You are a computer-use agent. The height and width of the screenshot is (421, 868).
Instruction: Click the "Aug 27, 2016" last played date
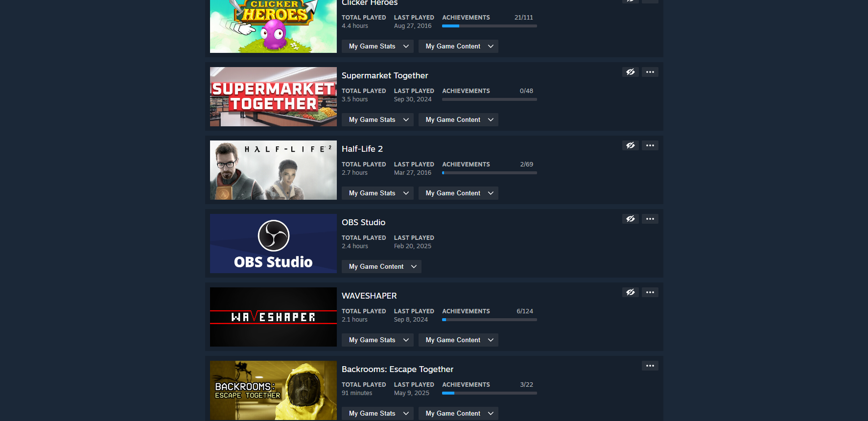pyautogui.click(x=413, y=26)
